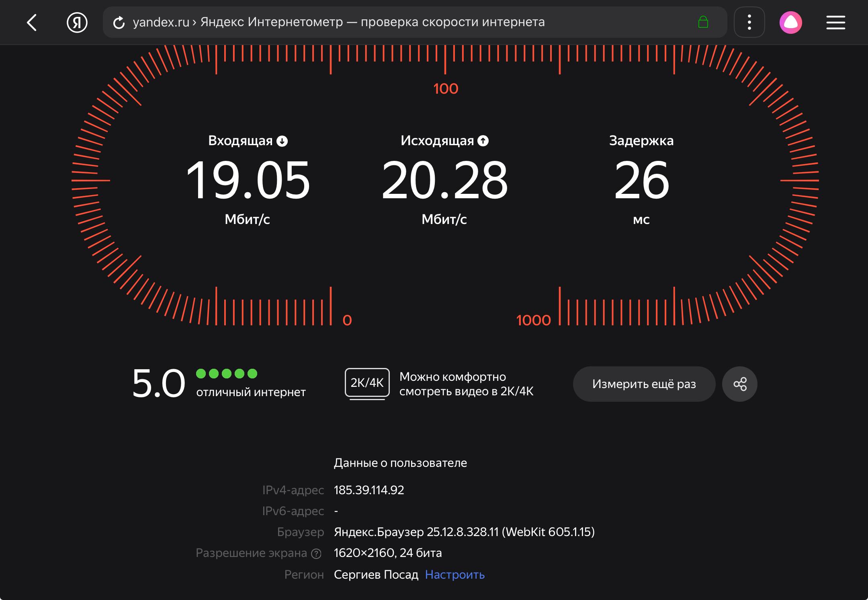The image size is (868, 600).
Task: Click the 5.0 internet score
Action: (x=158, y=383)
